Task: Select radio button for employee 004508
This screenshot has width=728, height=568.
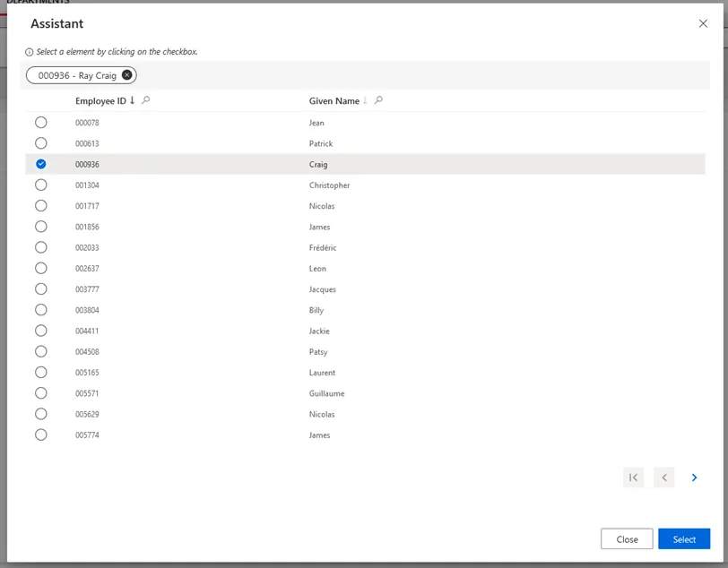Action: (x=41, y=352)
